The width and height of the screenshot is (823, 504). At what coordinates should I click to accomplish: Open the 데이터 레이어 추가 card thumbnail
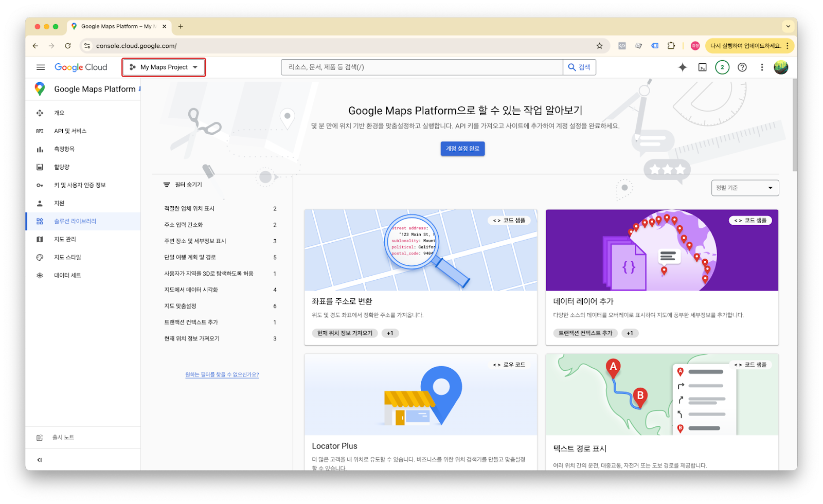662,250
